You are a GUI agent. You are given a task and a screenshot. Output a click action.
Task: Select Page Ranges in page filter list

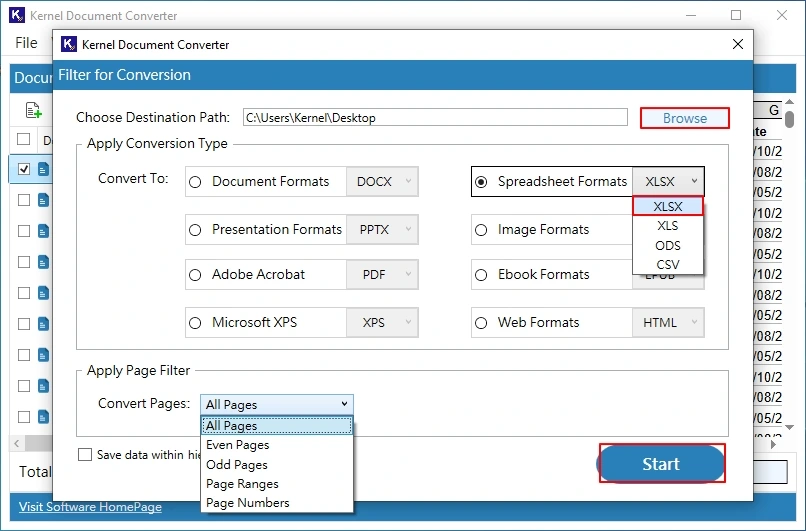pos(277,484)
